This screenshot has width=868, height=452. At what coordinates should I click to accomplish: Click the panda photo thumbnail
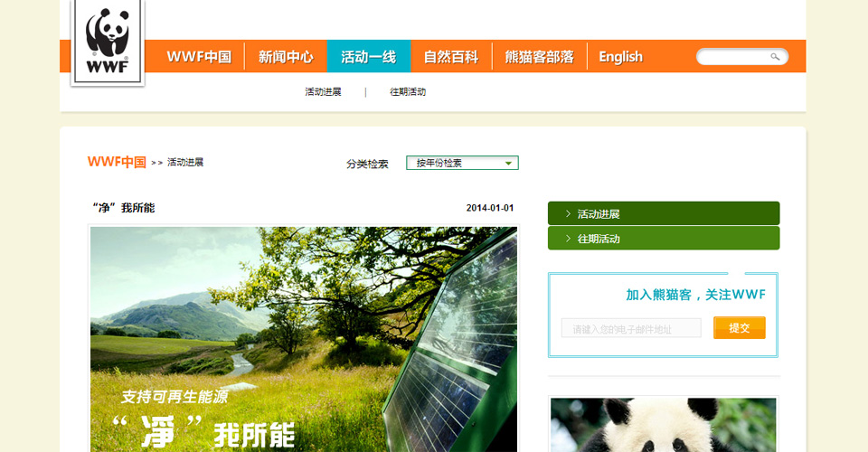point(663,424)
